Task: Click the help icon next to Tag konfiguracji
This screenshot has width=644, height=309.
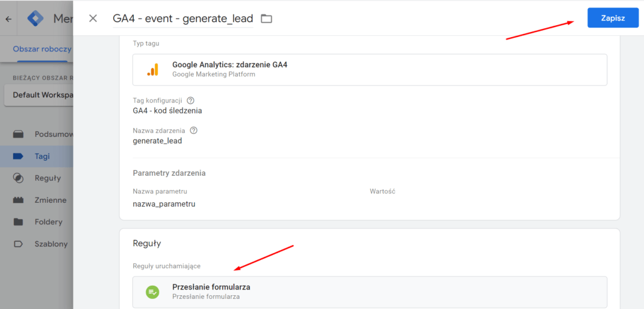Action: pos(190,100)
